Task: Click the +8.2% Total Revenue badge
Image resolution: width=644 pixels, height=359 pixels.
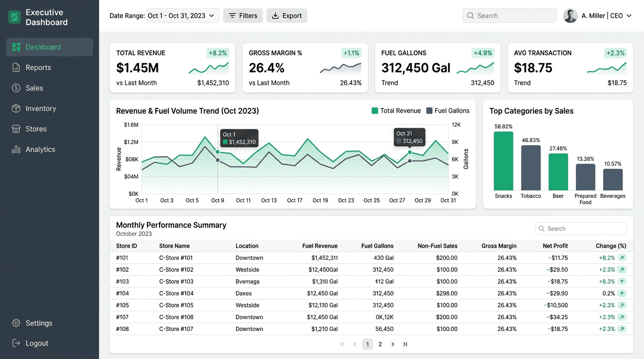Action: click(x=218, y=53)
